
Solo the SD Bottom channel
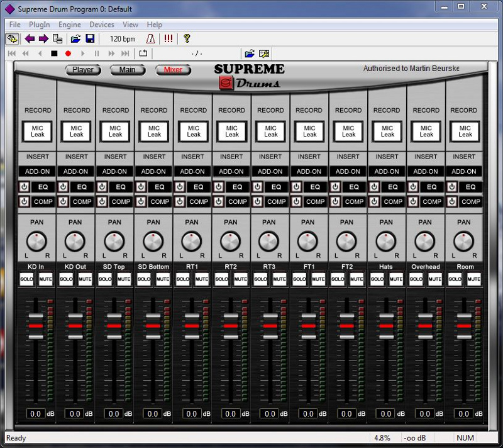coord(144,279)
